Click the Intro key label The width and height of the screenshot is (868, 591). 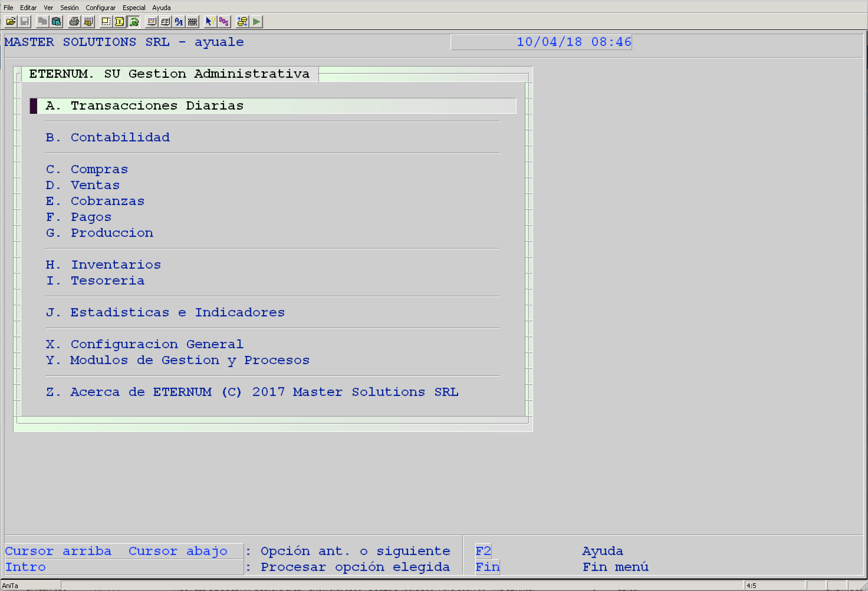[x=25, y=567]
